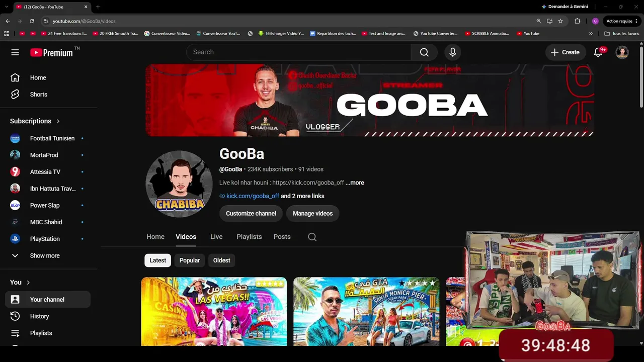Open Your channel in the sidebar
The height and width of the screenshot is (362, 644).
point(48,300)
